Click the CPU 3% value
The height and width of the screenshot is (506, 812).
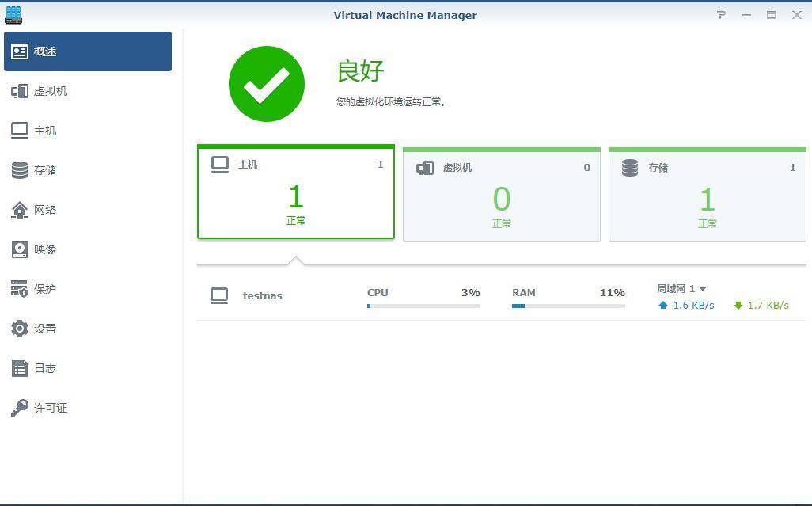pyautogui.click(x=471, y=293)
